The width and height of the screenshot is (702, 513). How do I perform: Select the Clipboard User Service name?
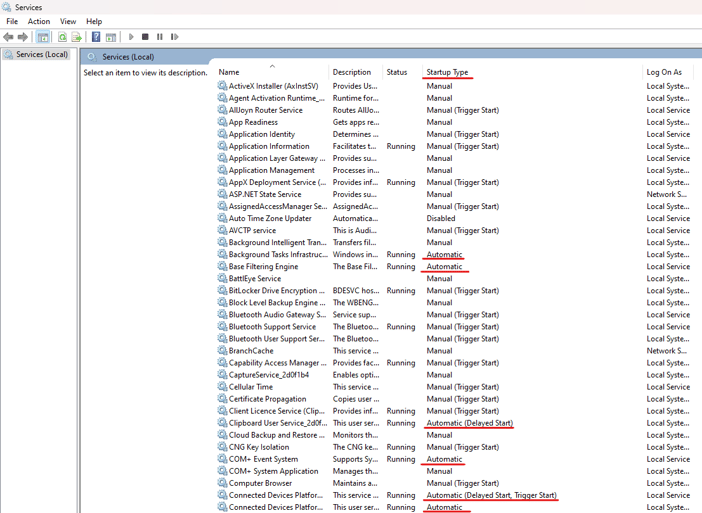[x=278, y=423]
